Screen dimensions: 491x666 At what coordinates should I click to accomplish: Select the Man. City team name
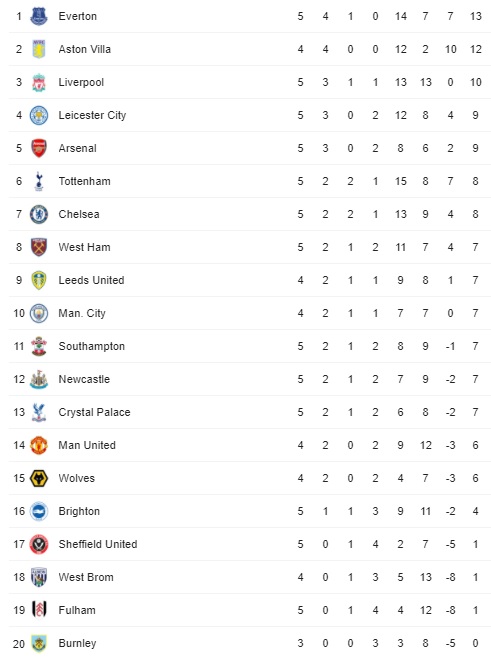coord(82,313)
